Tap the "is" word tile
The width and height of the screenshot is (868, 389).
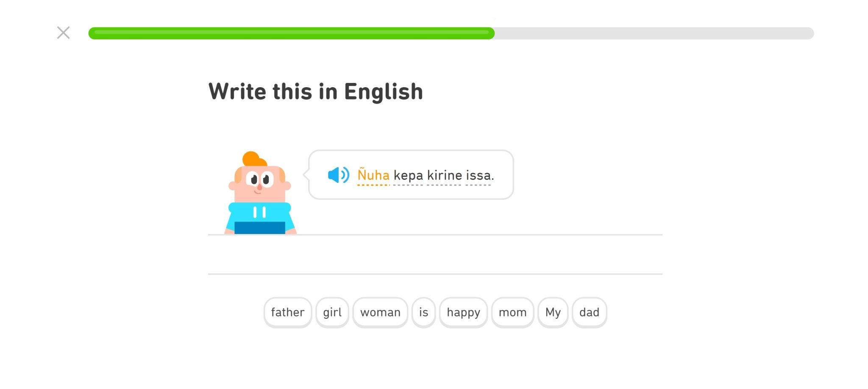(423, 312)
